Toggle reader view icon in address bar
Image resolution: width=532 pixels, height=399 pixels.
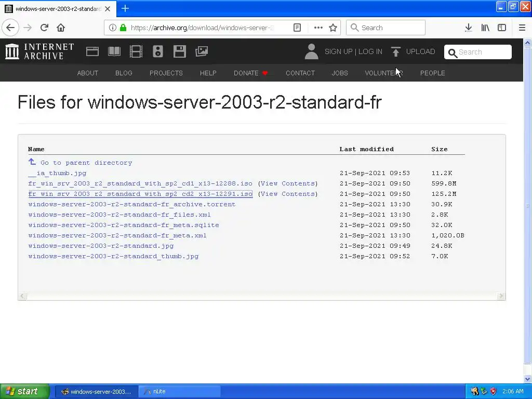point(297,28)
